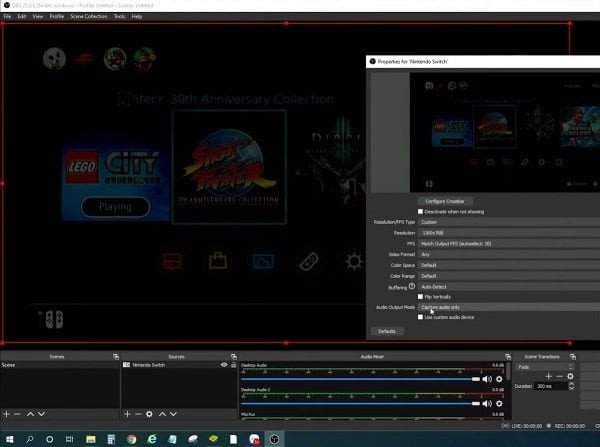Open Google Chrome from taskbar
This screenshot has height=447, width=600.
131,439
